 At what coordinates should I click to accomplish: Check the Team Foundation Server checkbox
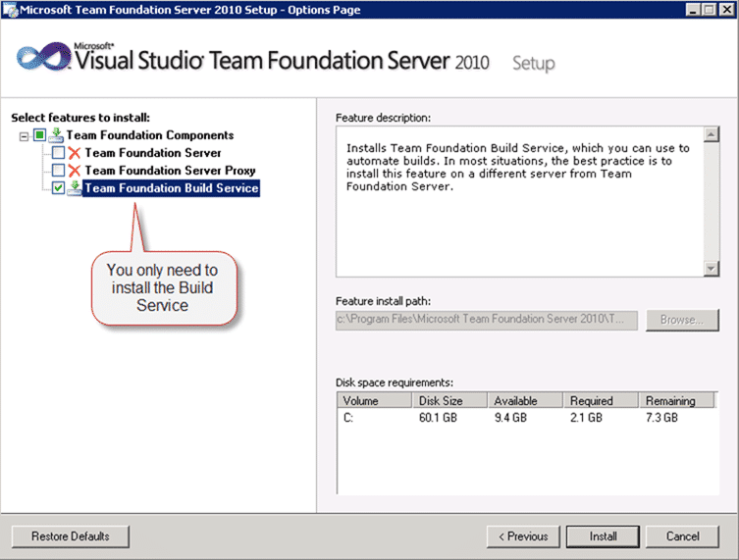(58, 153)
